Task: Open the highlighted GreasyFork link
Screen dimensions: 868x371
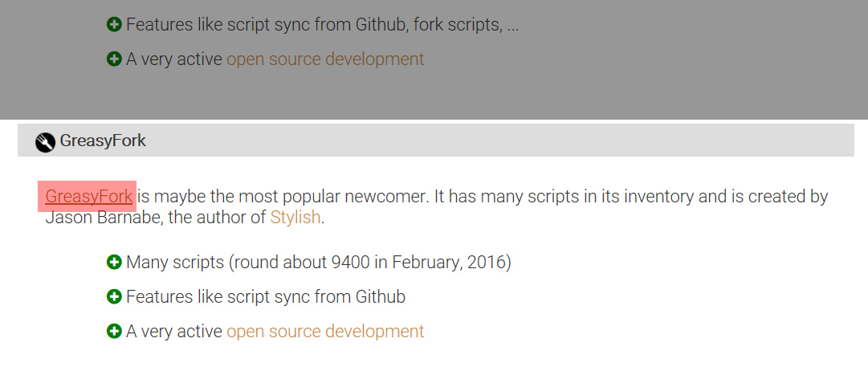Action: coord(88,196)
